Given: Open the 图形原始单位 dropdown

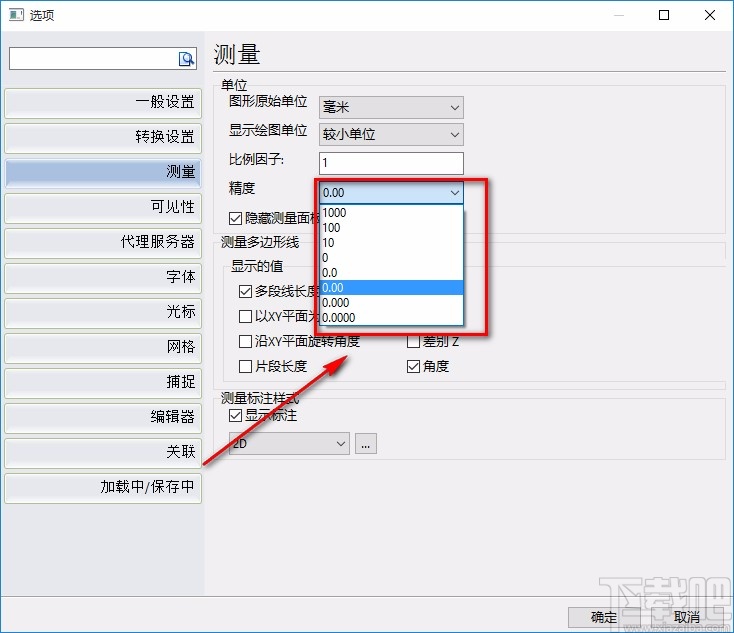Looking at the screenshot, I should pyautogui.click(x=391, y=107).
